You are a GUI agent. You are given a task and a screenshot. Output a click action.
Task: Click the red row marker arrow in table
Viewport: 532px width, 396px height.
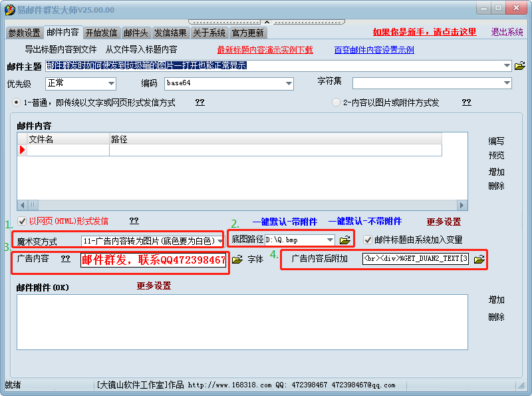(x=22, y=150)
